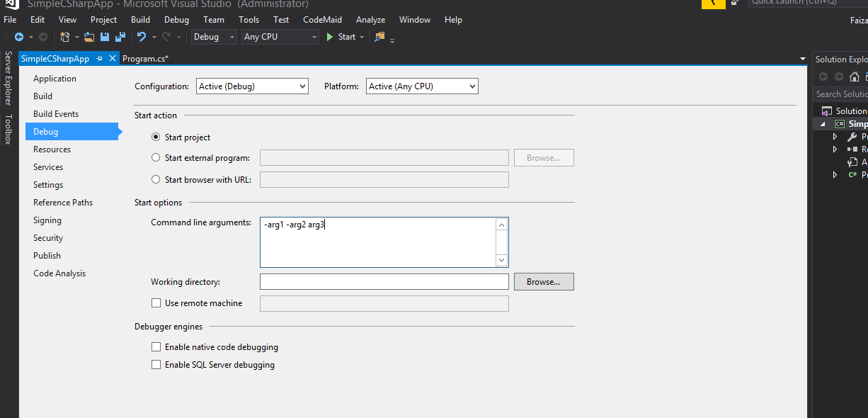Click the Redo arrow icon
868x418 pixels.
(166, 37)
